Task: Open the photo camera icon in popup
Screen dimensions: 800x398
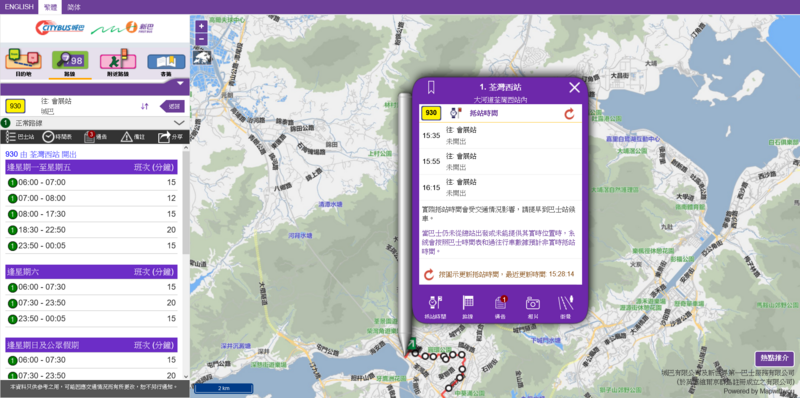Action: tap(533, 307)
